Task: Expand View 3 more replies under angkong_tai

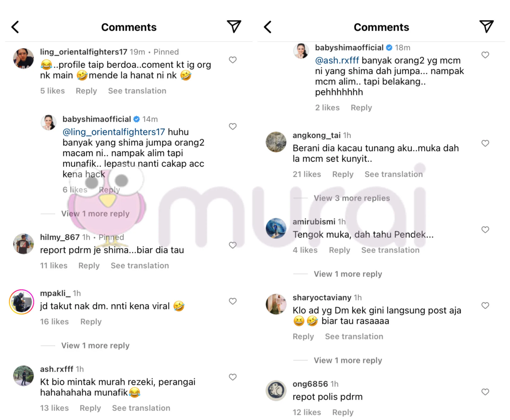Action: [x=352, y=198]
